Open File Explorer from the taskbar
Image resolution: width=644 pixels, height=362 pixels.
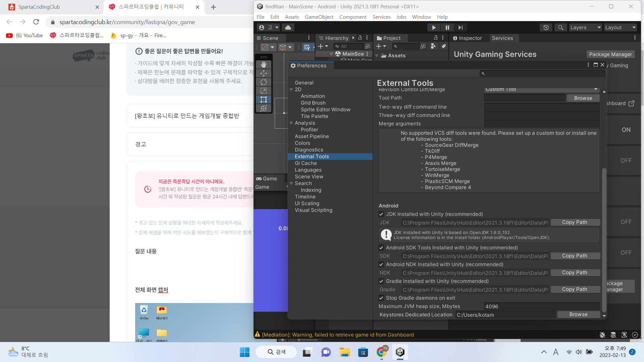345,352
